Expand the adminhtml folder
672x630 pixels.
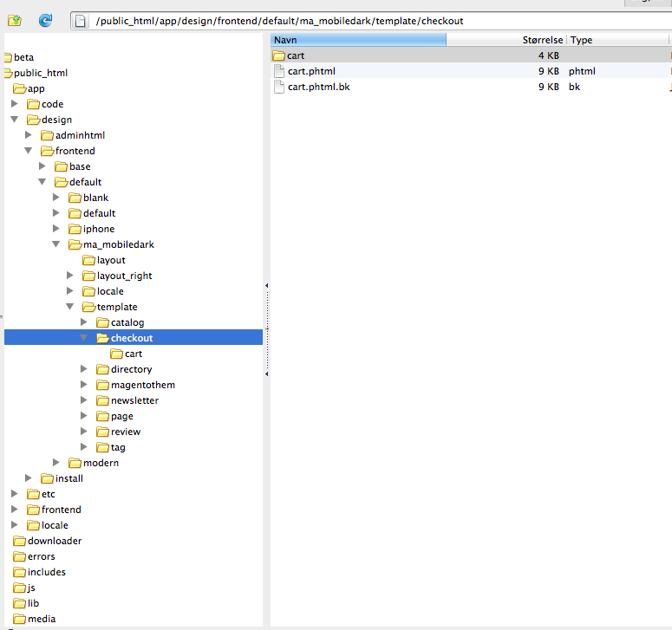coord(29,135)
